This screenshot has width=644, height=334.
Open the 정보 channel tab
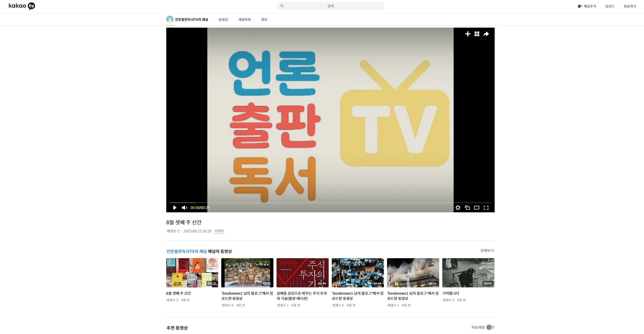(264, 19)
